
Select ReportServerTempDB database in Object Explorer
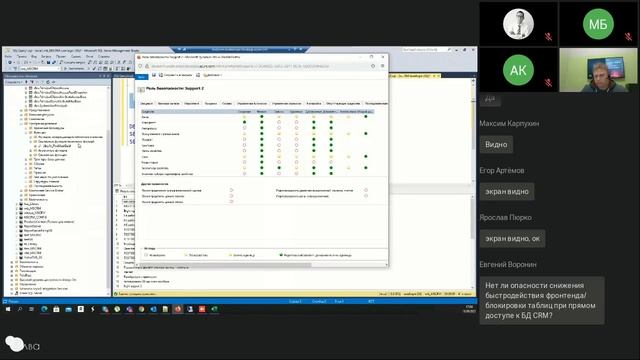pyautogui.click(x=39, y=231)
